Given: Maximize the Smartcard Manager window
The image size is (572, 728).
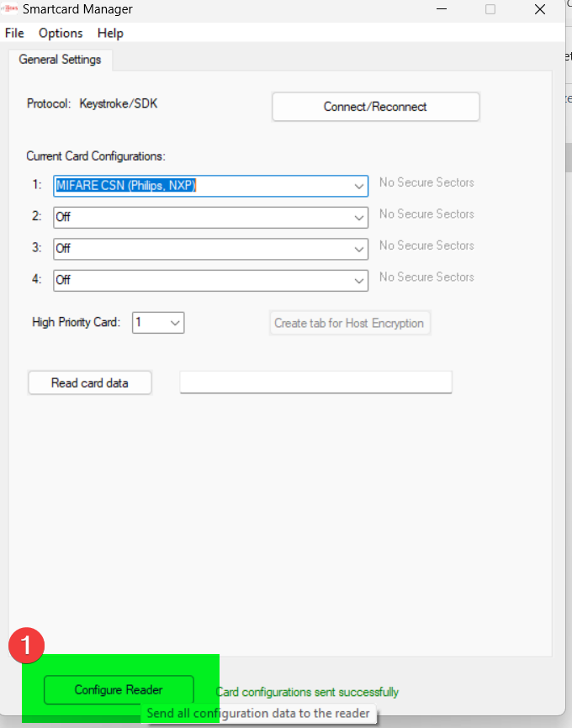Looking at the screenshot, I should (490, 9).
